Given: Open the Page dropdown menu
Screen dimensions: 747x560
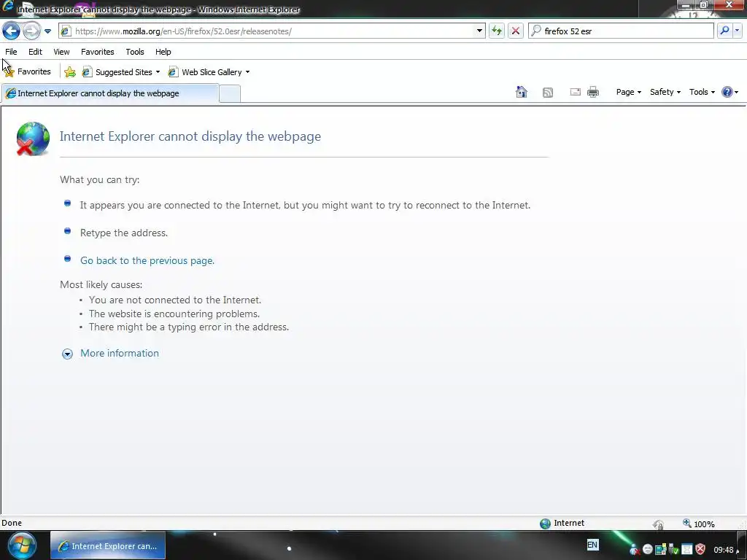Looking at the screenshot, I should click(628, 92).
